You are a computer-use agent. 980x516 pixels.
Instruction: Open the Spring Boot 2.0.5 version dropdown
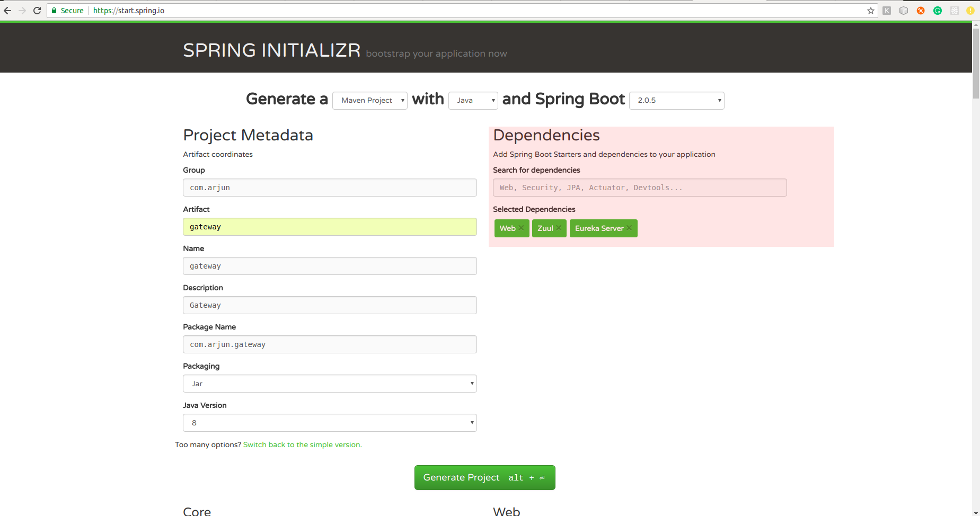tap(676, 100)
